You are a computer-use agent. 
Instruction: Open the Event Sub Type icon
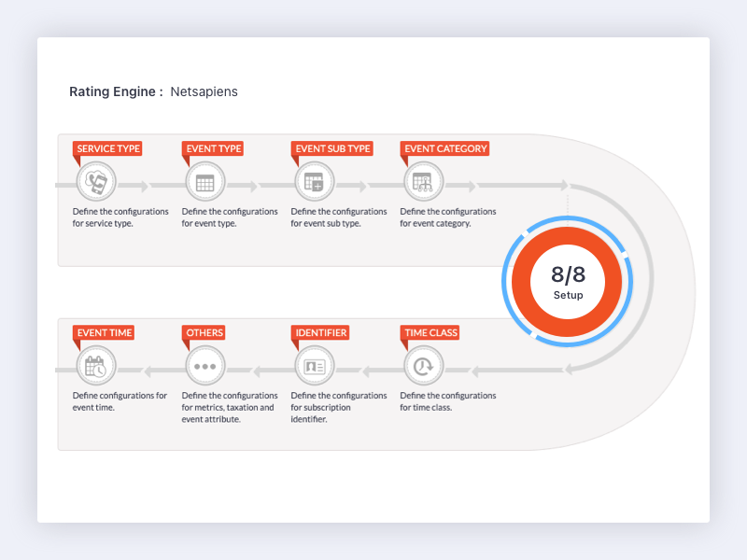pyautogui.click(x=315, y=182)
